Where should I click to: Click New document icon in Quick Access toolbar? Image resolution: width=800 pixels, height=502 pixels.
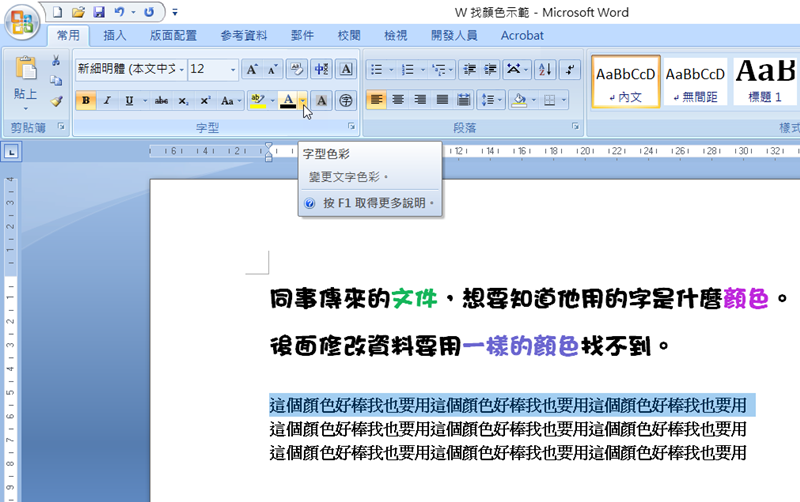57,12
